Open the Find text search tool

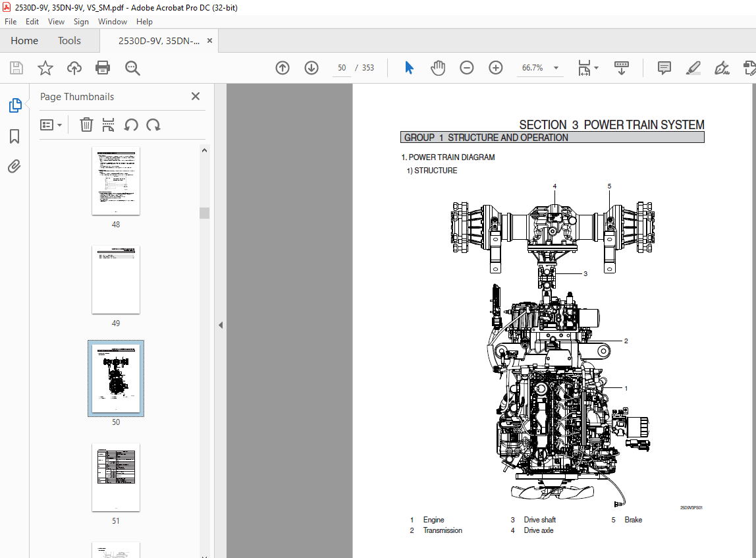click(132, 68)
